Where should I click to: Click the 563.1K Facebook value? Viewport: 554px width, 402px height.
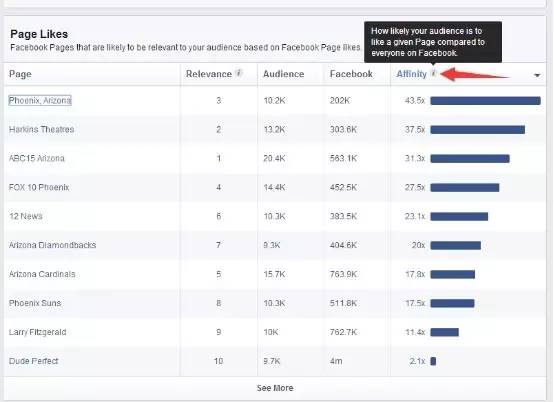(x=343, y=159)
